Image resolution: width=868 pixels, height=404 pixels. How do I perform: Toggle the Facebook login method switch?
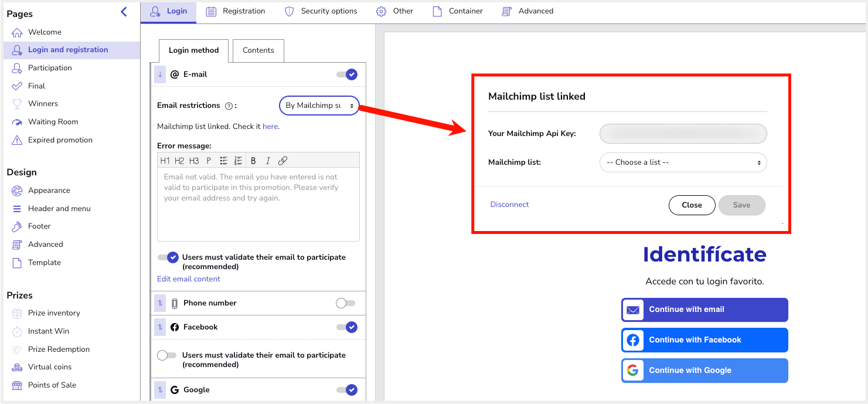[346, 327]
